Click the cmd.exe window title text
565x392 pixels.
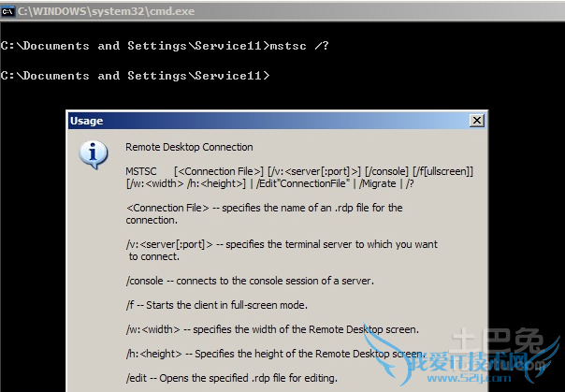[107, 11]
